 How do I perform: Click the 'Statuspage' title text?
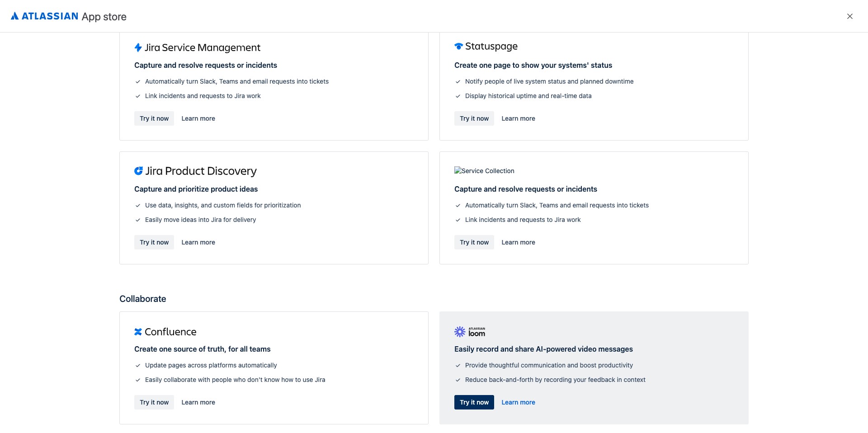pos(491,46)
